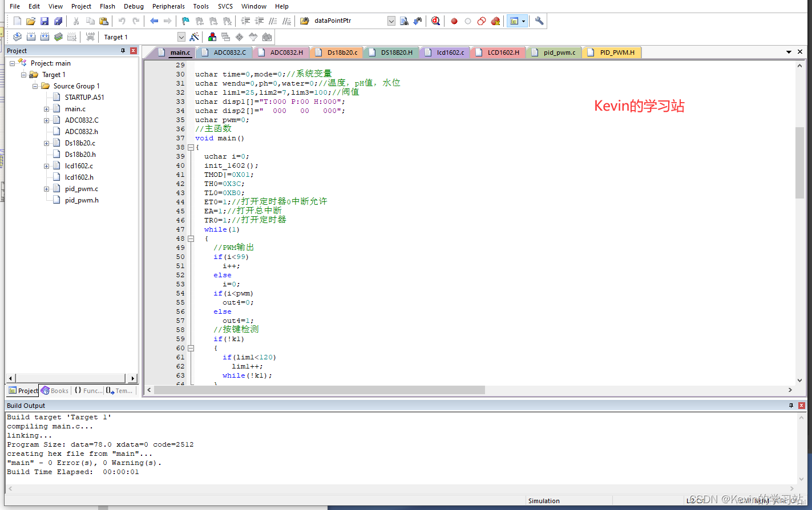Viewport: 812px width, 510px height.
Task: Build target files with the Build icon
Action: [31, 37]
